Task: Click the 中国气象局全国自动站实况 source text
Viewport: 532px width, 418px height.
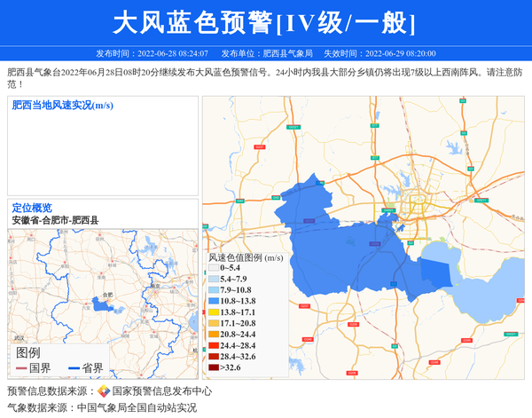Action: 137,407
